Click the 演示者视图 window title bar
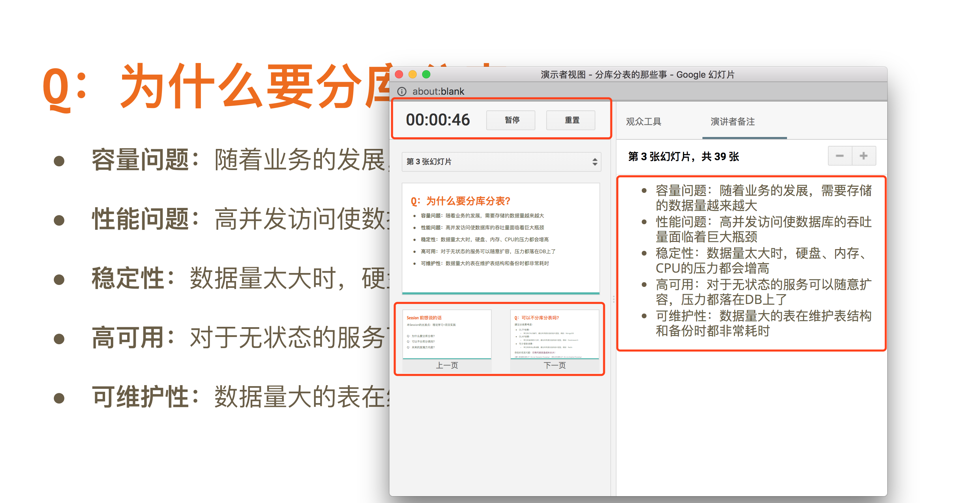The image size is (980, 503). coord(638,75)
